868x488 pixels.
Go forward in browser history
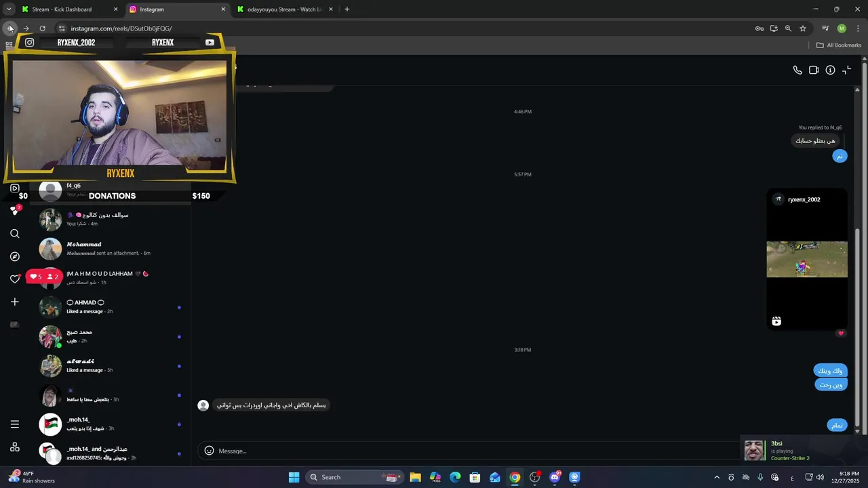[x=26, y=28]
